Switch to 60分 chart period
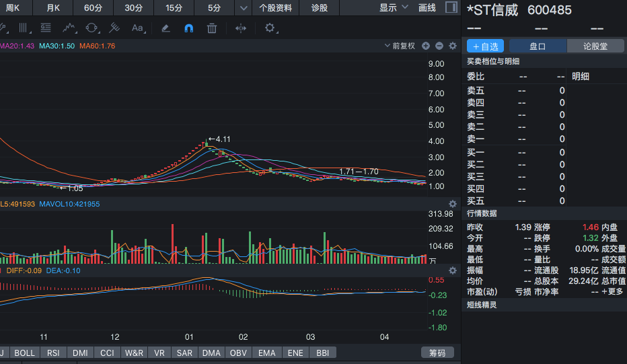Screen dimensions: 627x364 pyautogui.click(x=93, y=7)
